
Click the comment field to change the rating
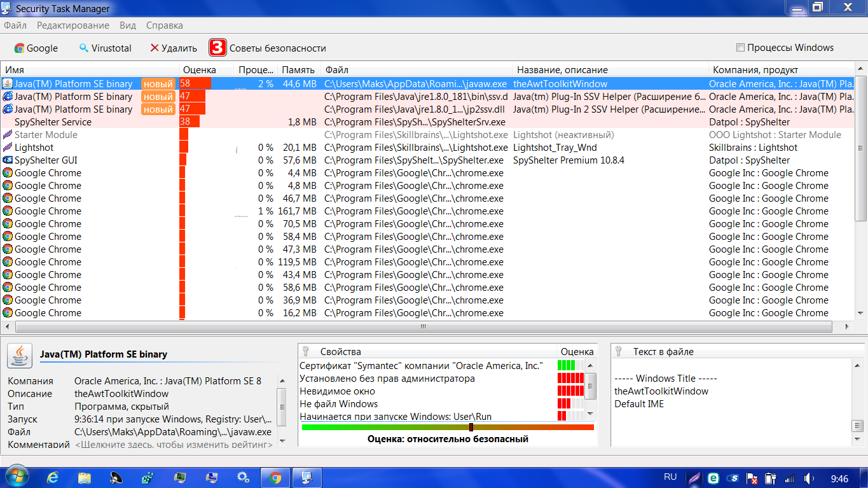pos(174,445)
